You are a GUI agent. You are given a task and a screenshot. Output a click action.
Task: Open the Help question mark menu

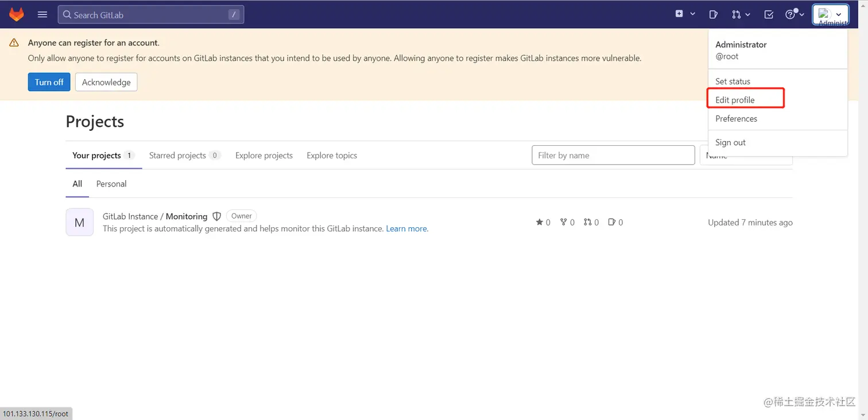(x=795, y=14)
